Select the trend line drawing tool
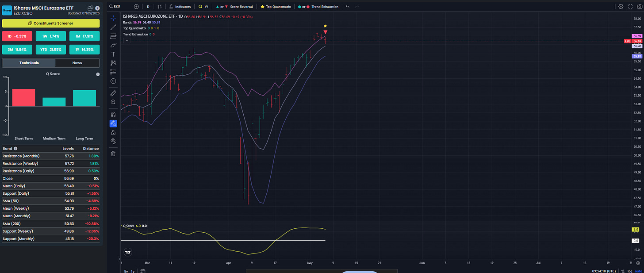 [114, 27]
